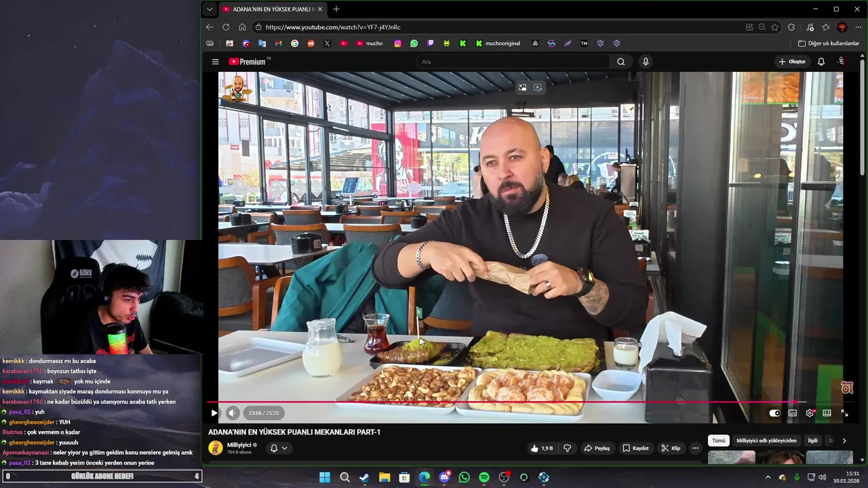Open browser extensions icon

click(x=791, y=27)
